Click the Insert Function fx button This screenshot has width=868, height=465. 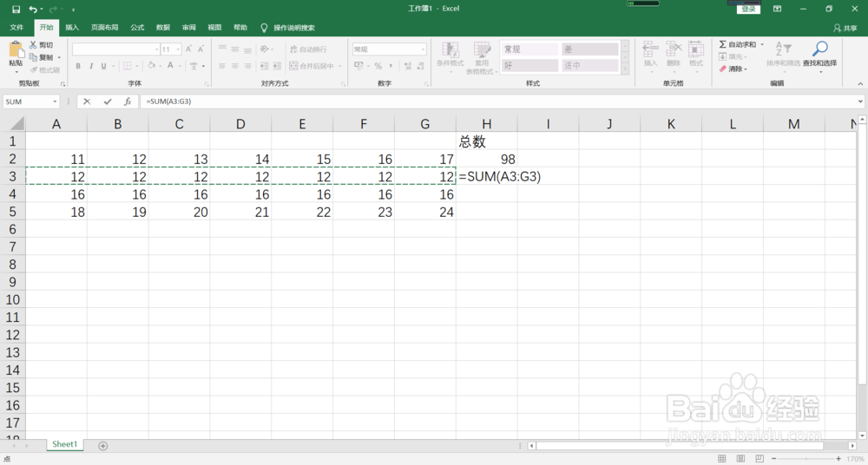coord(128,102)
